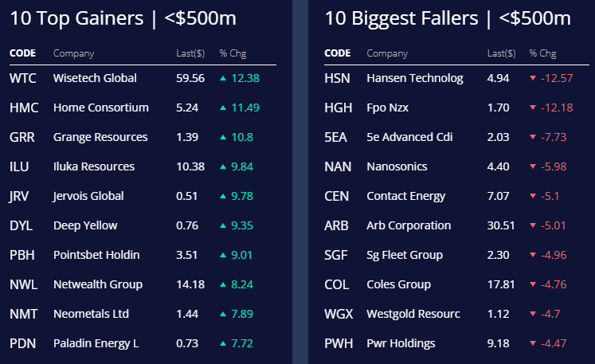The width and height of the screenshot is (595, 364).
Task: Click the green up arrow beside WTC change
Action: (224, 78)
